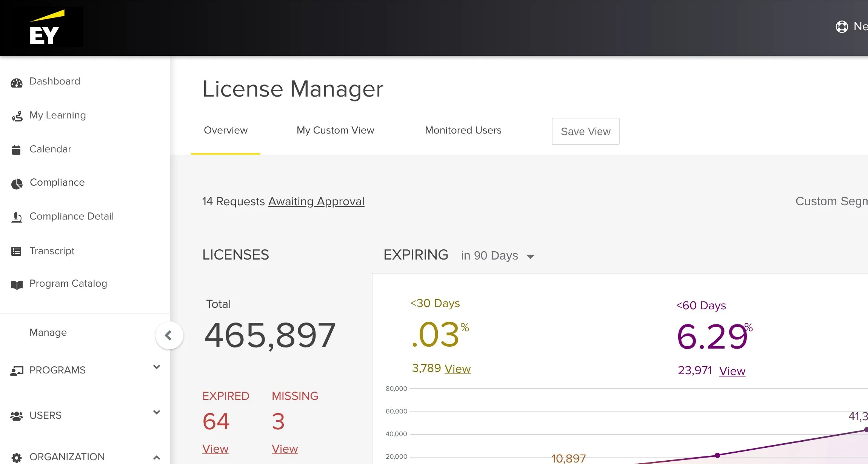View the 23,971 licenses expiring under 60 days

tap(732, 371)
